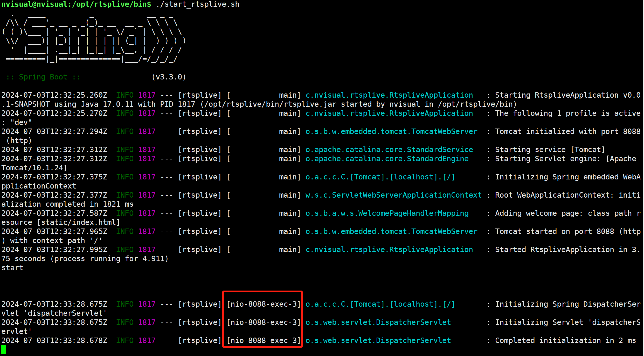Click the 'Starting service [Tomcat]' message
This screenshot has width=644, height=356.
click(550, 150)
